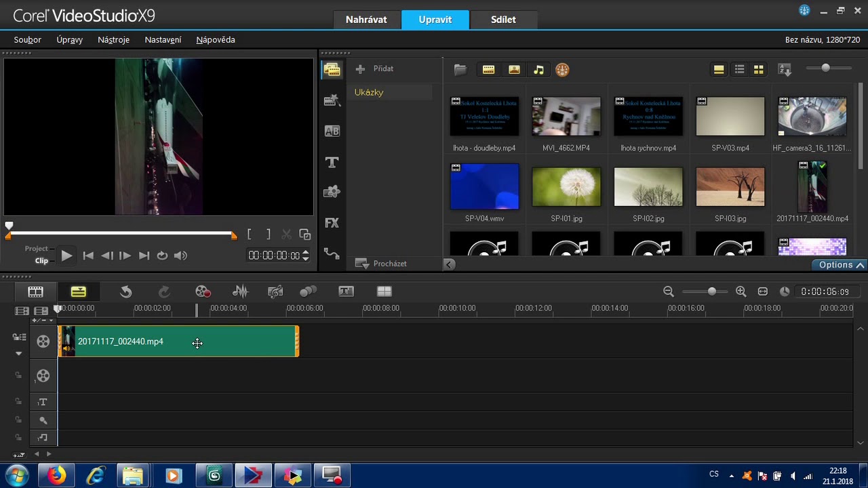Click the Přidat folder button

[375, 68]
